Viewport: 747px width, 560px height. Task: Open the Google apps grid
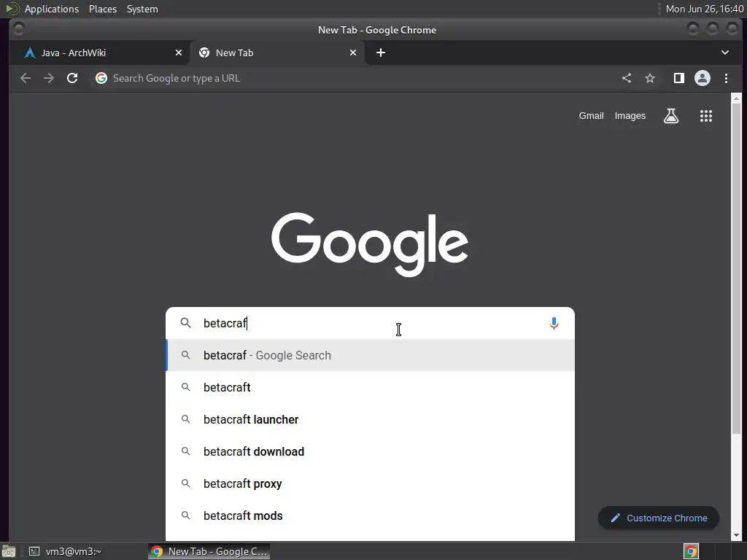(x=706, y=116)
